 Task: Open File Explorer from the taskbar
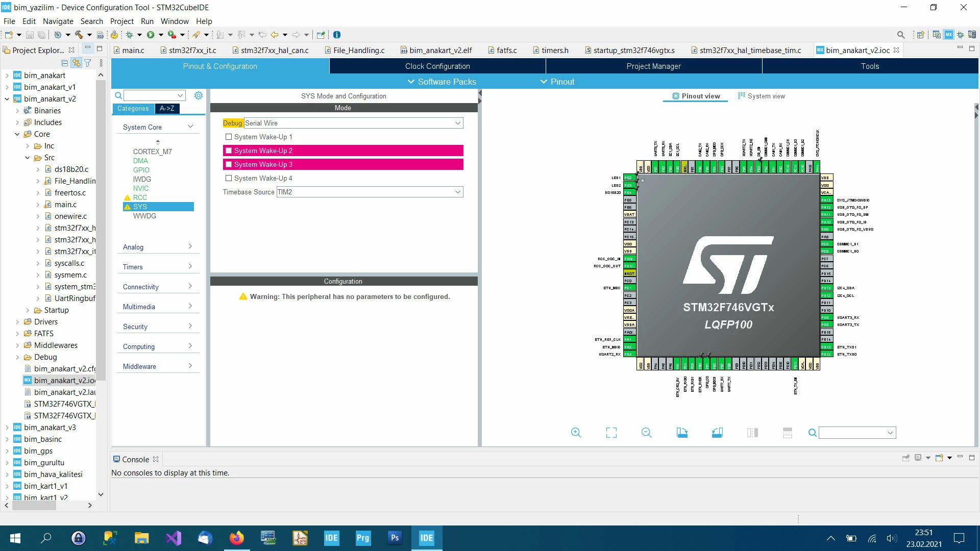[141, 538]
